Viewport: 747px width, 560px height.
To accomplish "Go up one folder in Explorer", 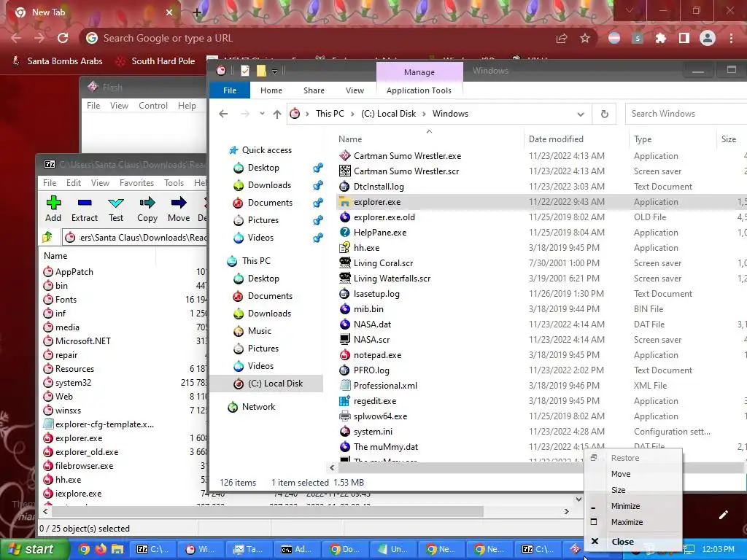I will 277,114.
